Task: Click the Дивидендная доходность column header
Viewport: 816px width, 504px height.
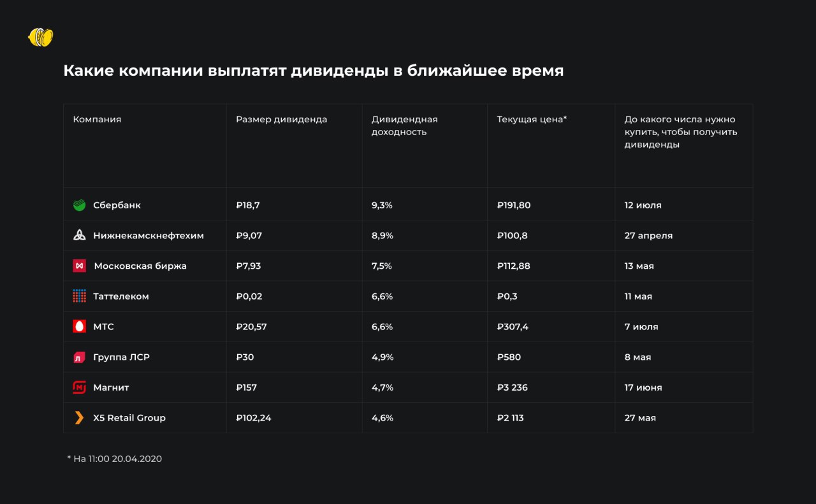Action: [404, 126]
